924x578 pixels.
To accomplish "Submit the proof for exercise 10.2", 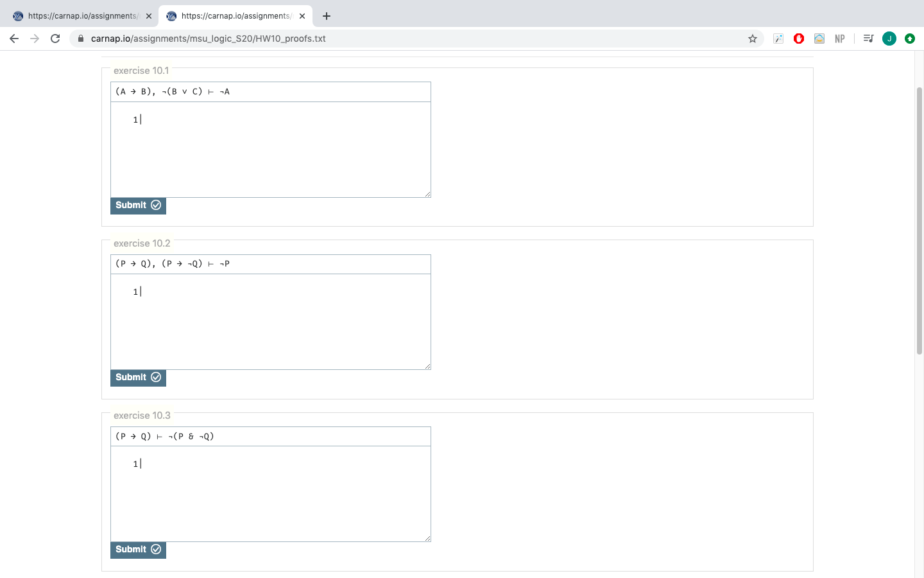I will (138, 378).
